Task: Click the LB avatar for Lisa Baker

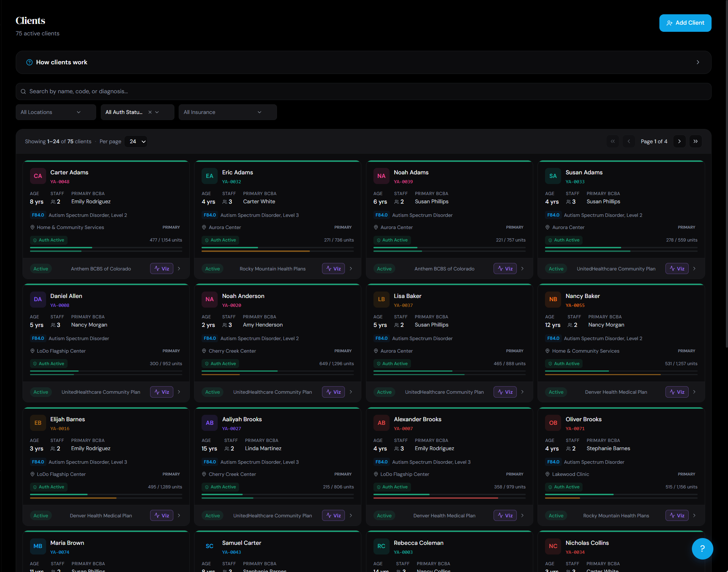Action: (381, 299)
